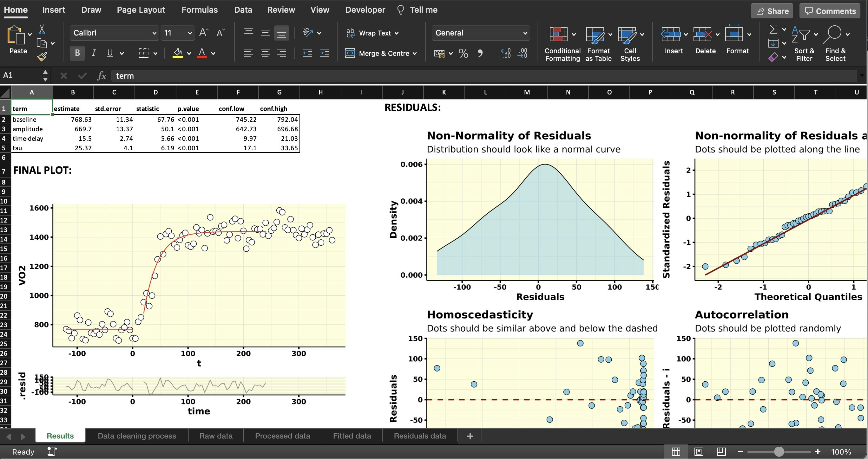Image resolution: width=868 pixels, height=459 pixels.
Task: Toggle Italic formatting button
Action: pyautogui.click(x=94, y=53)
